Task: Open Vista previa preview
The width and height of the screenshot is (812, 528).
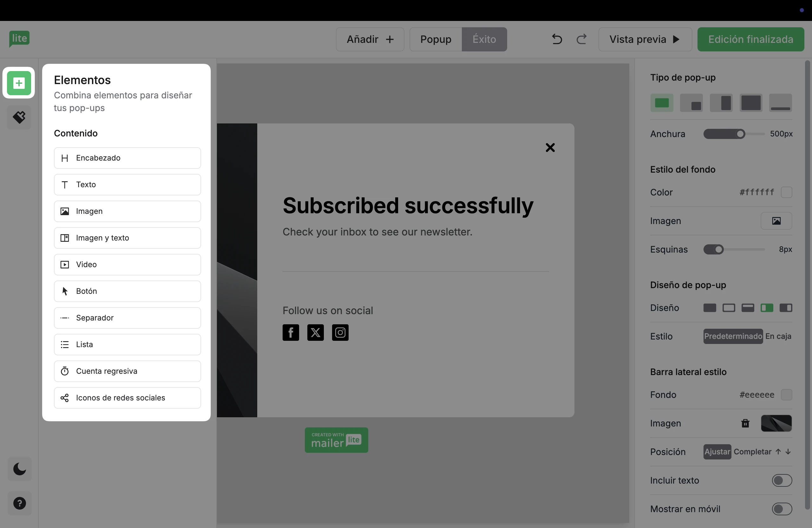Action: click(x=645, y=39)
